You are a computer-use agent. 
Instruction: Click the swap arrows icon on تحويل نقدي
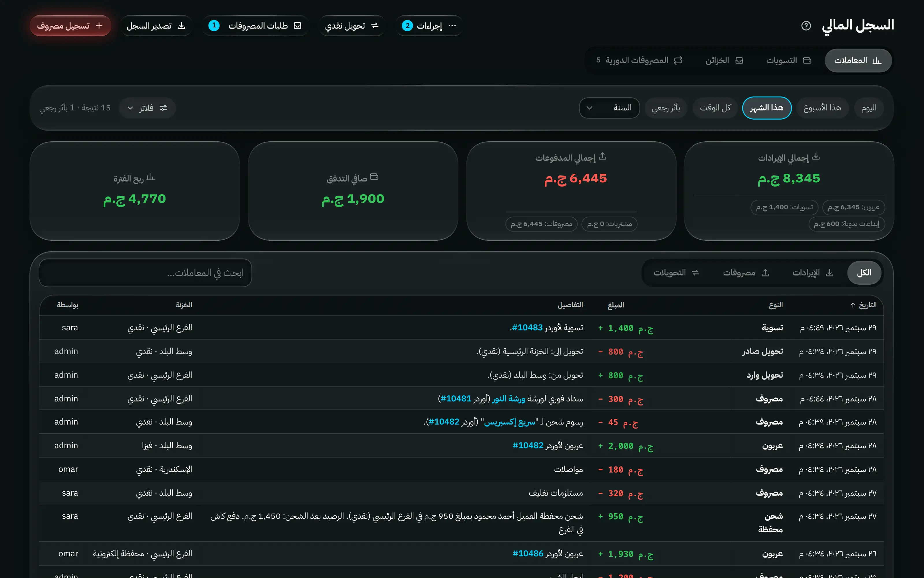[375, 26]
